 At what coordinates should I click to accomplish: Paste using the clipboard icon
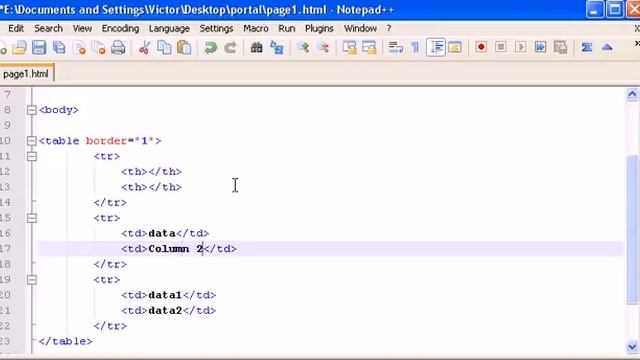pyautogui.click(x=184, y=48)
